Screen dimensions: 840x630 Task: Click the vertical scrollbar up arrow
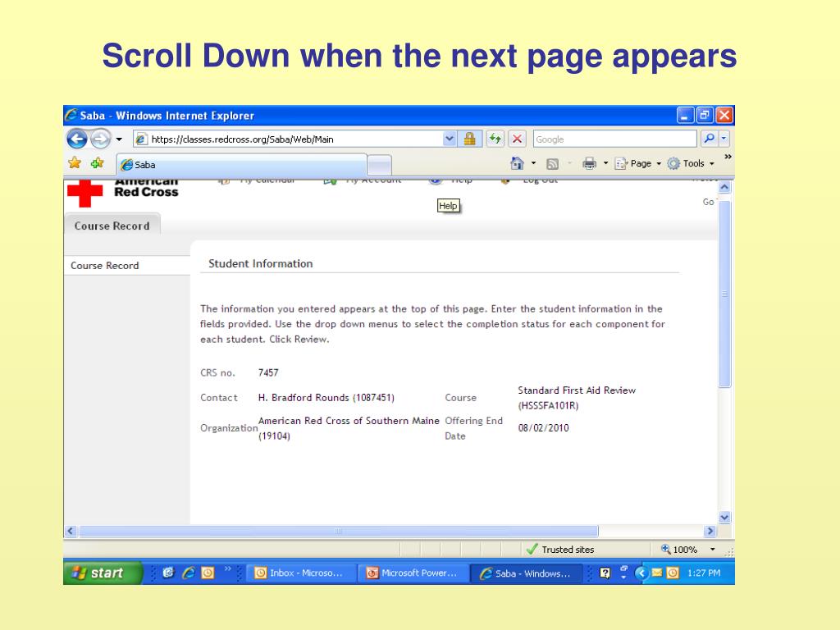(x=724, y=187)
